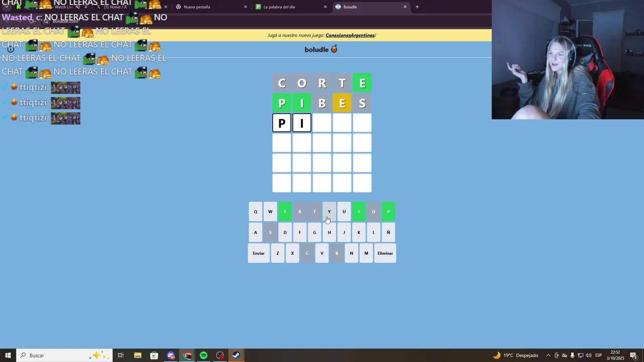Open Microsoft Store from the taskbar

[154, 355]
